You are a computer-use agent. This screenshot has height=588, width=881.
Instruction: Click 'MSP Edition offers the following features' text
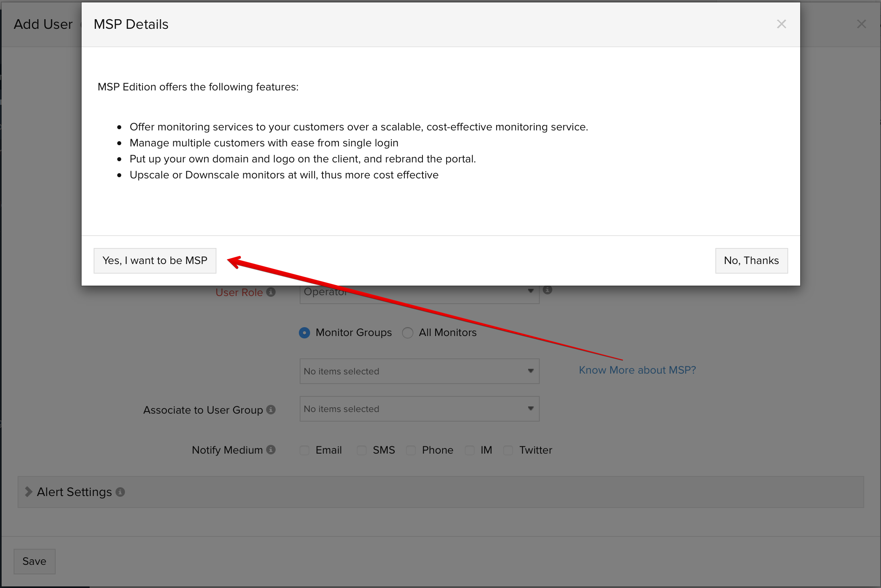(198, 87)
